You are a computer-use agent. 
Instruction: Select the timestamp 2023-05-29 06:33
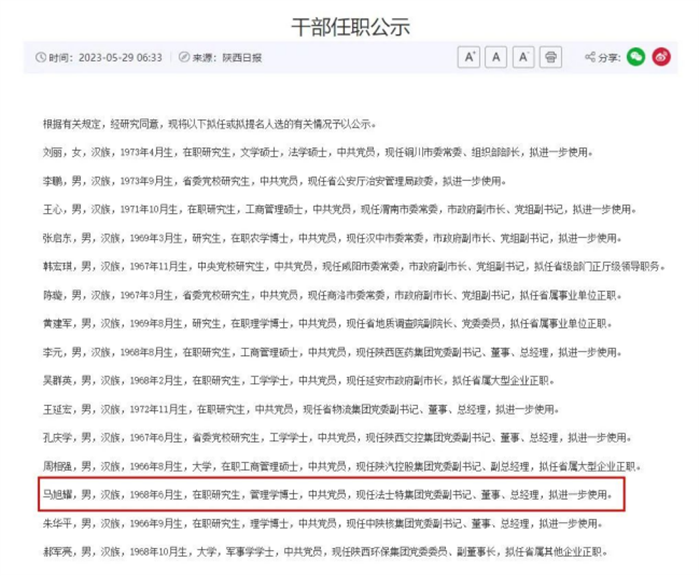[x=121, y=58]
